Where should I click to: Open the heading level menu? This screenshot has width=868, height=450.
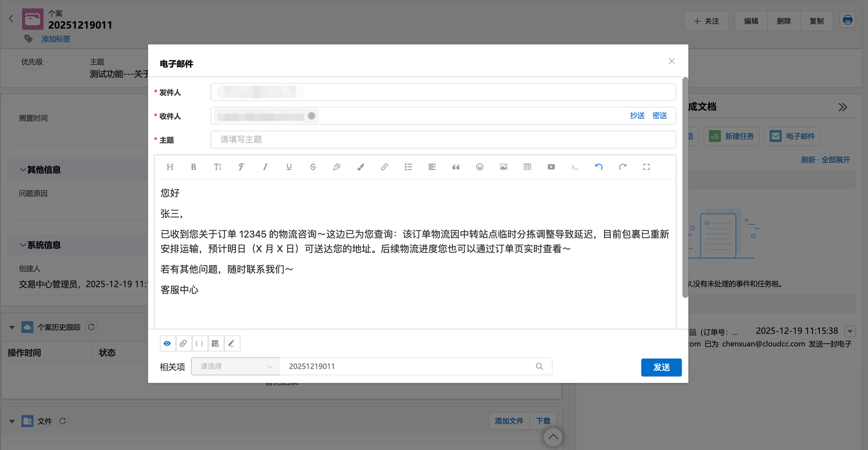(170, 167)
